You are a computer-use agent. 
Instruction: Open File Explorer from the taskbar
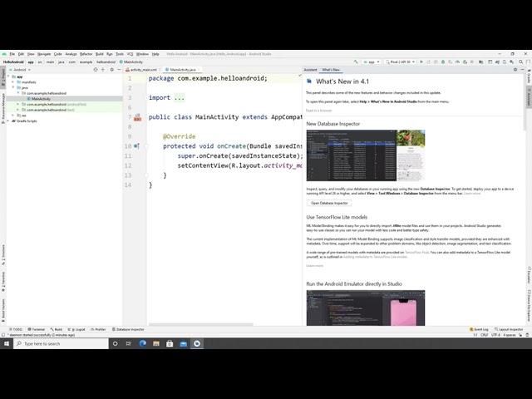point(156,343)
